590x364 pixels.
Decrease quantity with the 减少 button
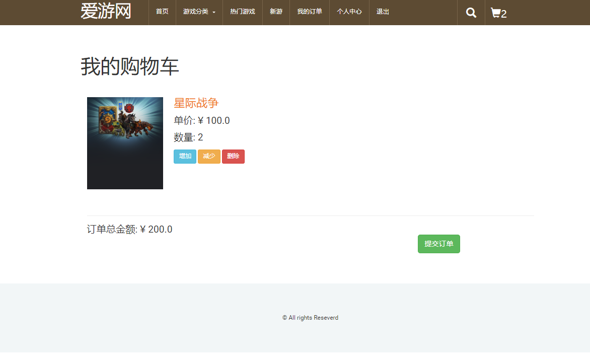click(209, 157)
